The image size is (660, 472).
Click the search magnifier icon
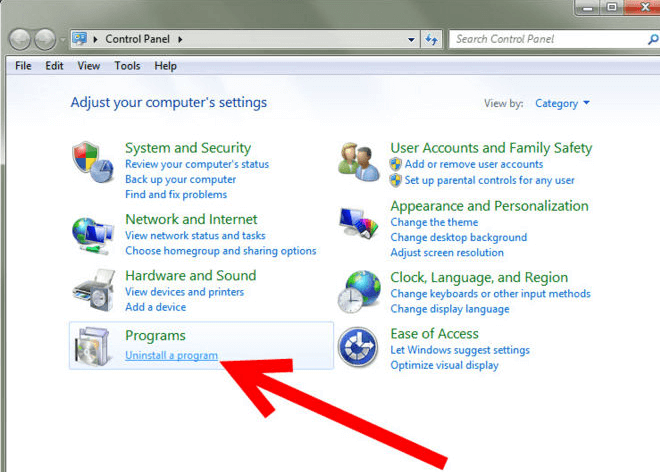tap(653, 40)
